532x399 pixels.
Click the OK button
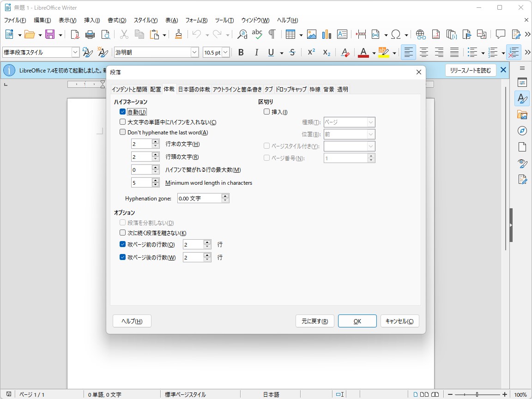tap(357, 321)
